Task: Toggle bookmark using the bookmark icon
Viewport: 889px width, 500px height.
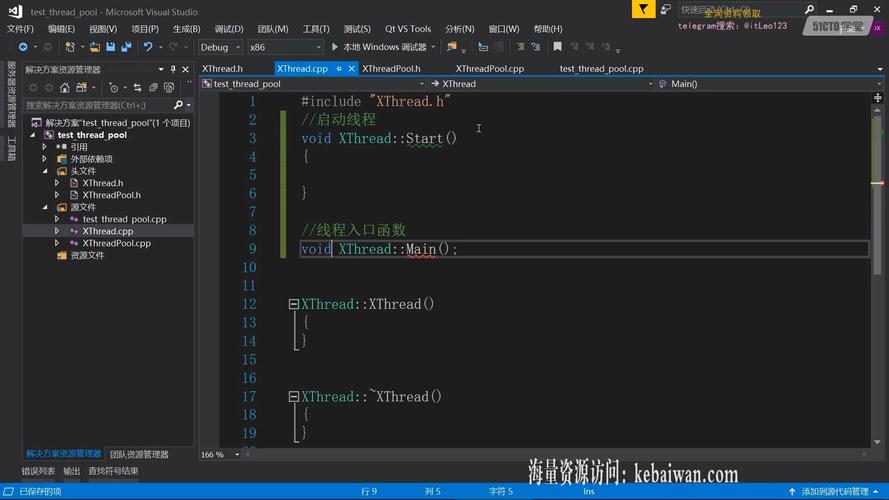Action: [x=557, y=47]
